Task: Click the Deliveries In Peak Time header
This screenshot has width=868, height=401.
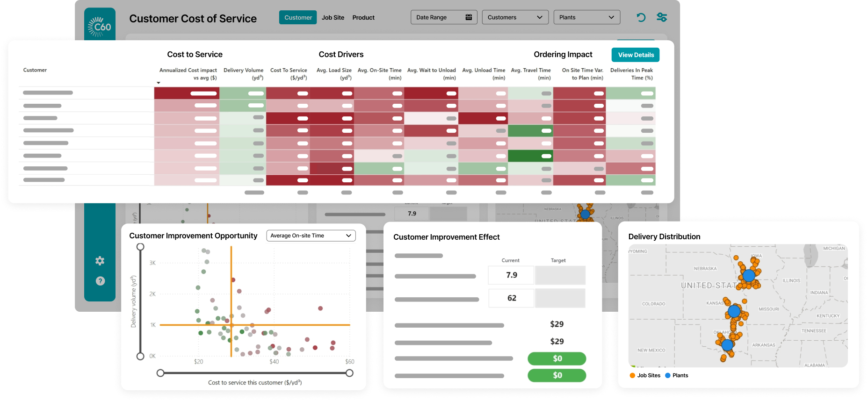Action: pos(631,74)
